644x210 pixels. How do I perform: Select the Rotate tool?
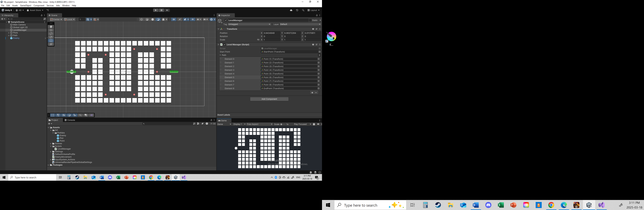point(51,34)
